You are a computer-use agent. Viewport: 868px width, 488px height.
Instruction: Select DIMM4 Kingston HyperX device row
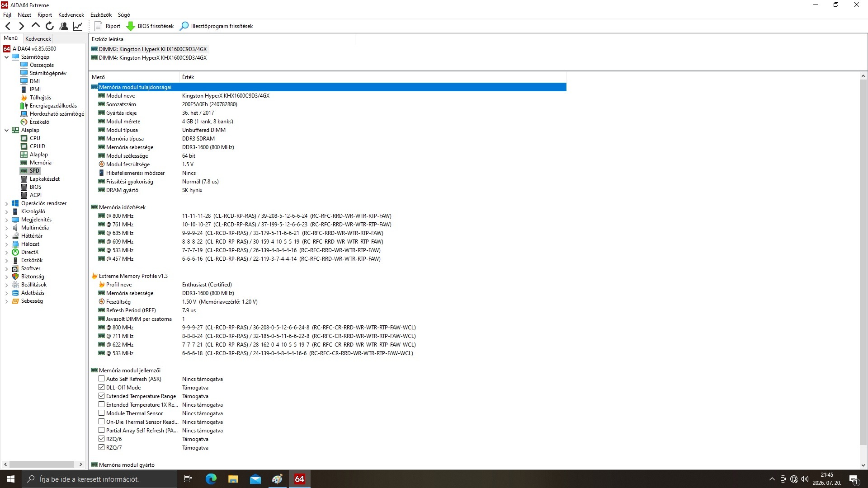tap(149, 58)
